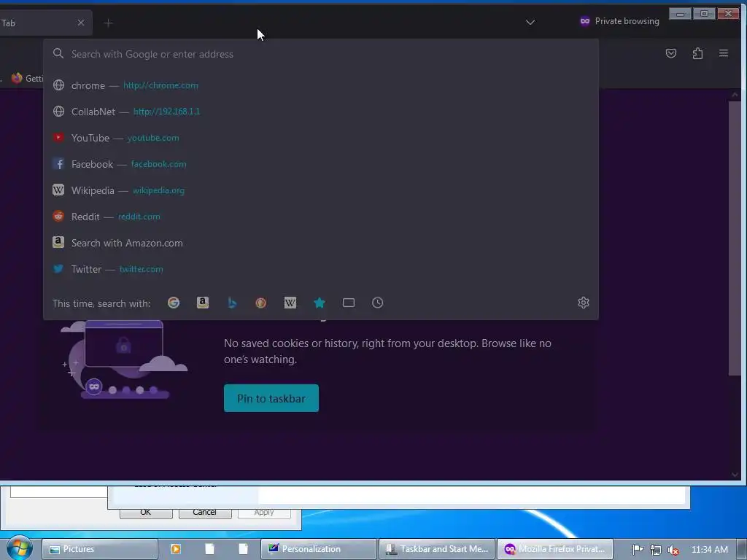Image resolution: width=747 pixels, height=560 pixels.
Task: Click the Twitter bird favicon
Action: 58,269
